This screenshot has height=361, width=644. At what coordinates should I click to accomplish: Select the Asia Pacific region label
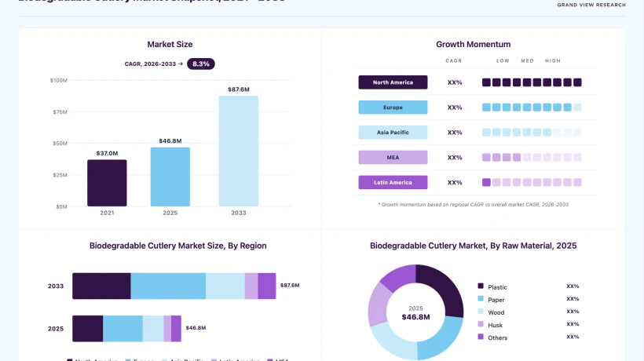click(393, 133)
